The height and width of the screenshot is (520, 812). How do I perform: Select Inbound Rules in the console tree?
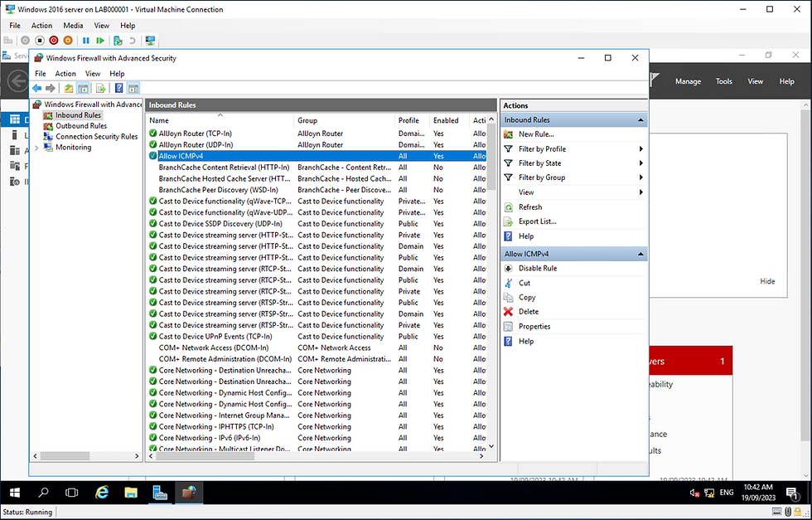click(78, 115)
